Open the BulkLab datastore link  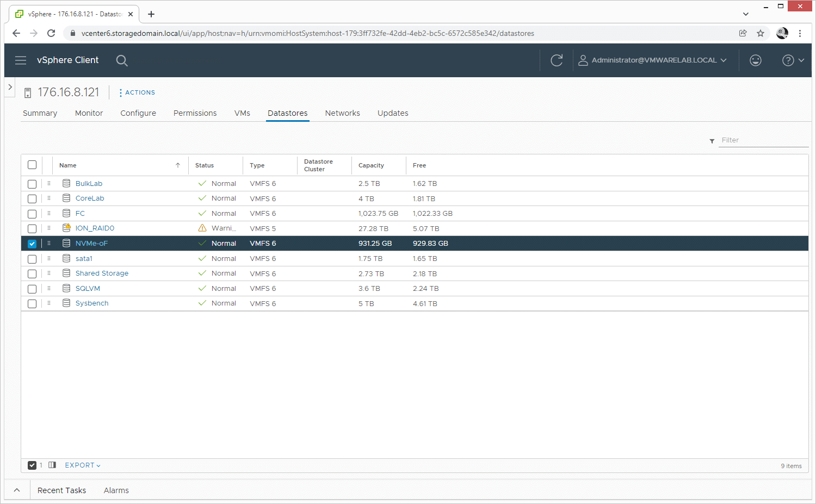point(89,184)
